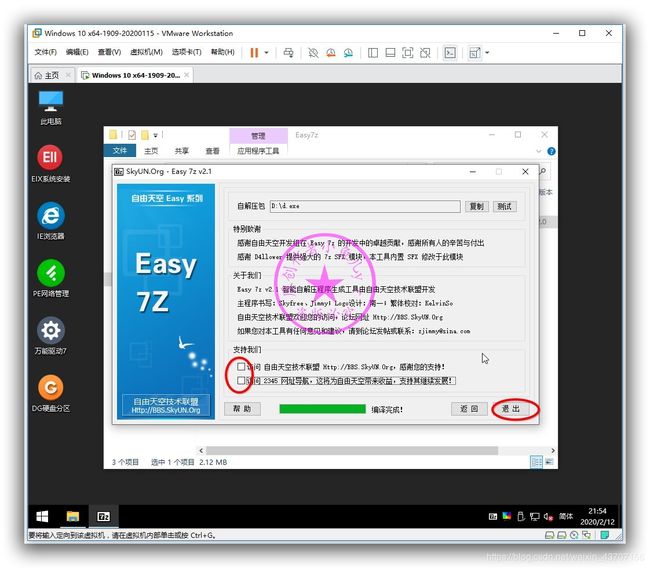The width and height of the screenshot is (650, 568).
Task: Close the Windows 10 x64-1909 VM tab
Action: click(x=187, y=75)
